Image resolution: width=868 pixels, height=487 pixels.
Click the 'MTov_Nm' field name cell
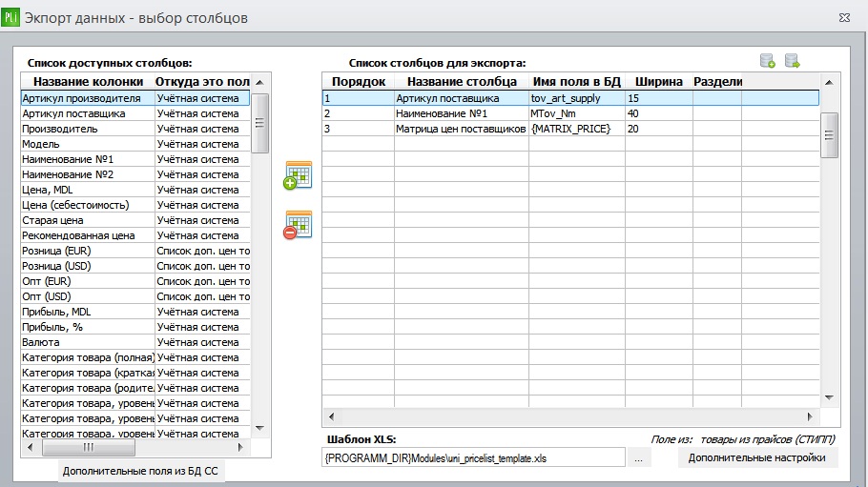(x=577, y=113)
